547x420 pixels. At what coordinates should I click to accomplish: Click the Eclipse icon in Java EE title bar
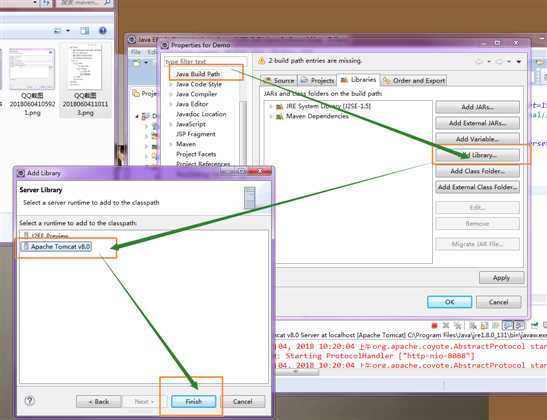click(132, 39)
